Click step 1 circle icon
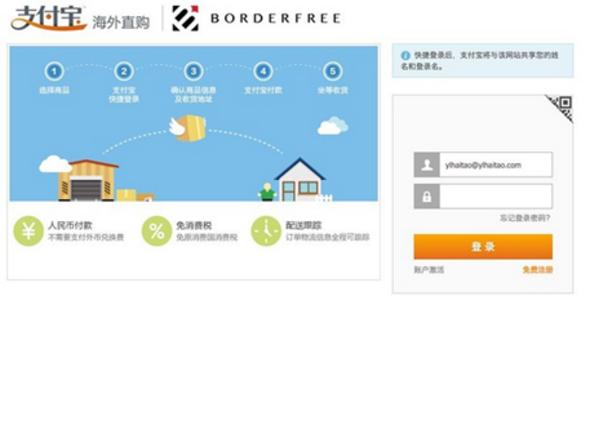Image resolution: width=589 pixels, height=434 pixels. pos(54,71)
